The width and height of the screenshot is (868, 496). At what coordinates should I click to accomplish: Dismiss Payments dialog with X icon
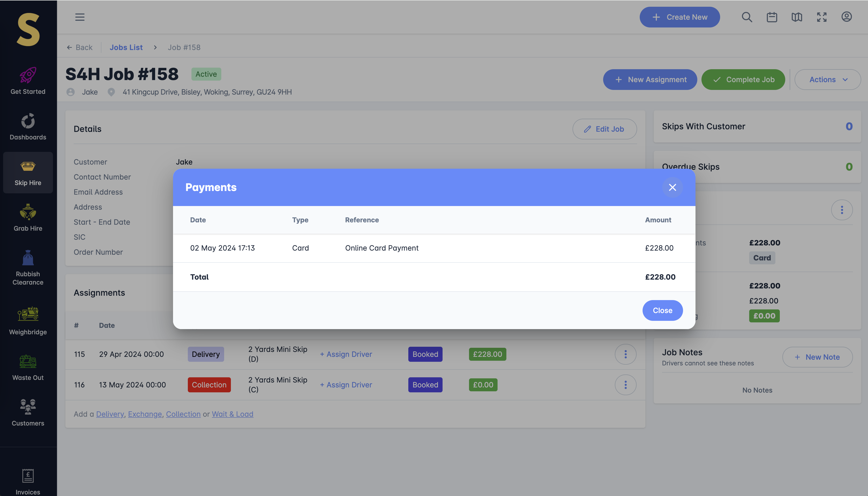click(672, 187)
